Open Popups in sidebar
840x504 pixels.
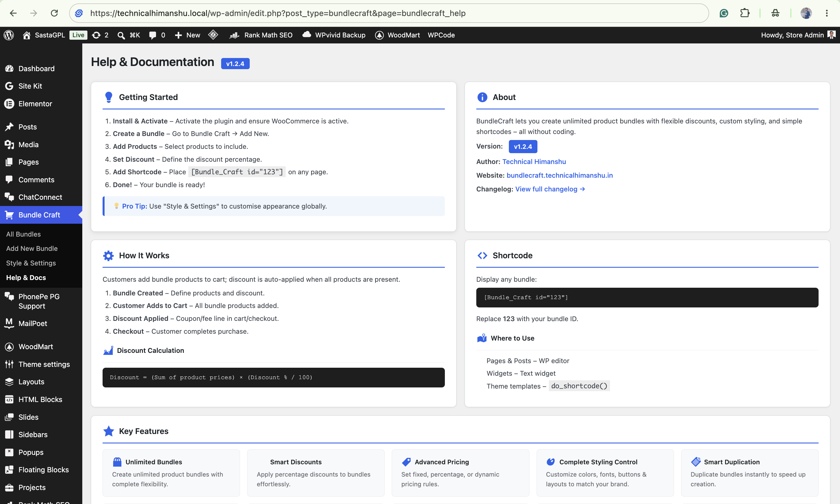coord(41,452)
